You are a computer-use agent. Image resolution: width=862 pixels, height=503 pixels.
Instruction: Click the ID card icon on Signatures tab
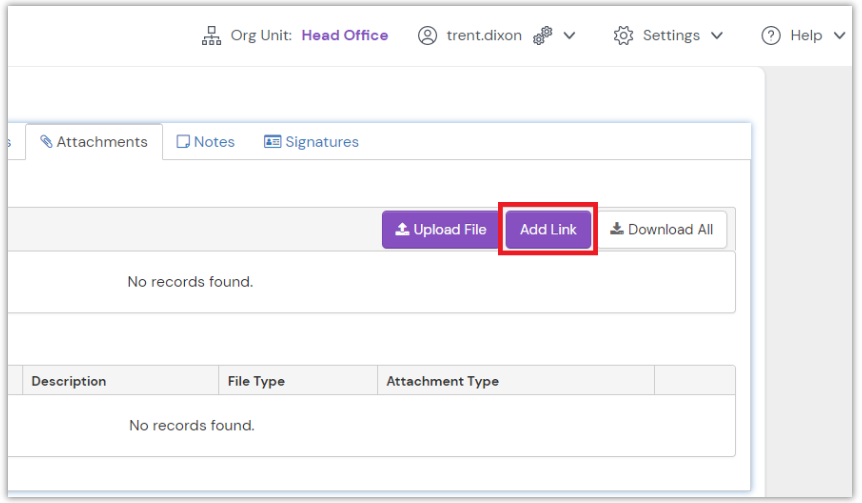coord(272,142)
